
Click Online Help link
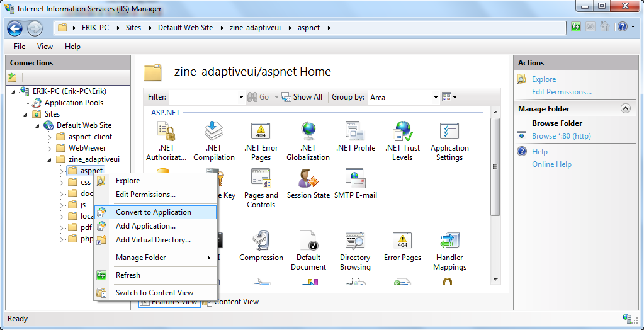[x=551, y=164]
